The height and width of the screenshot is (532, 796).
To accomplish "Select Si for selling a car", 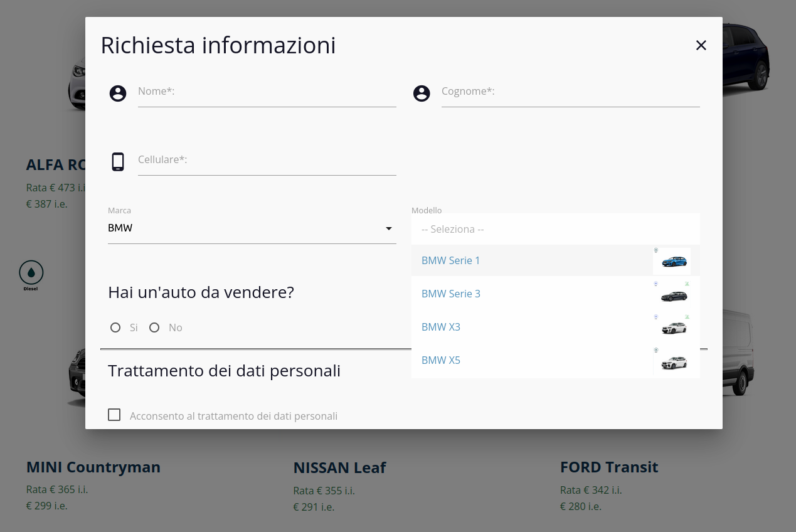I will [115, 327].
